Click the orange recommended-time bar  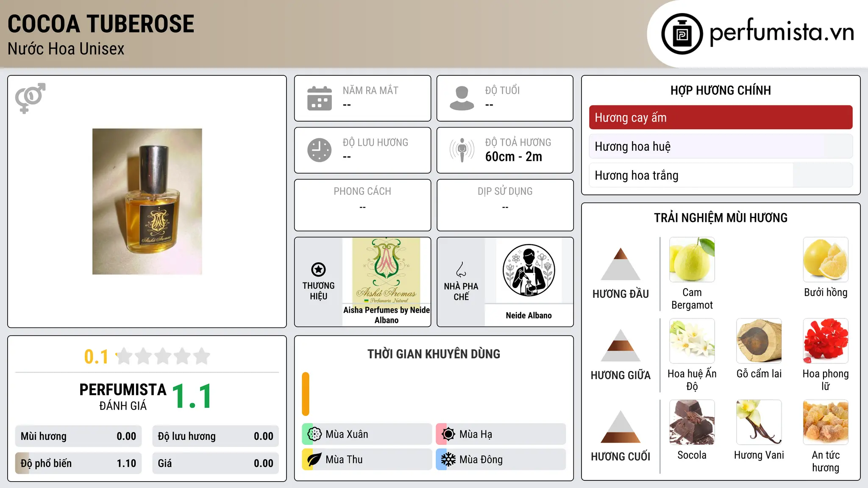coord(306,394)
